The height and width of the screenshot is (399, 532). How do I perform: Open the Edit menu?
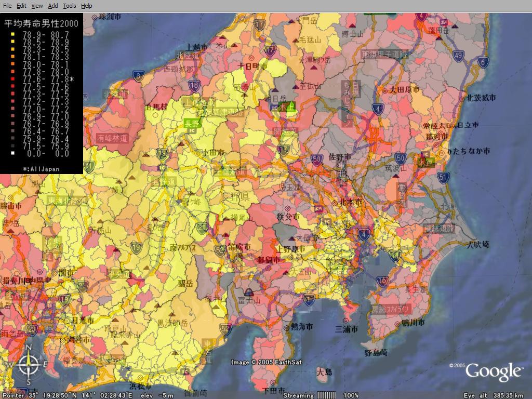tap(21, 6)
